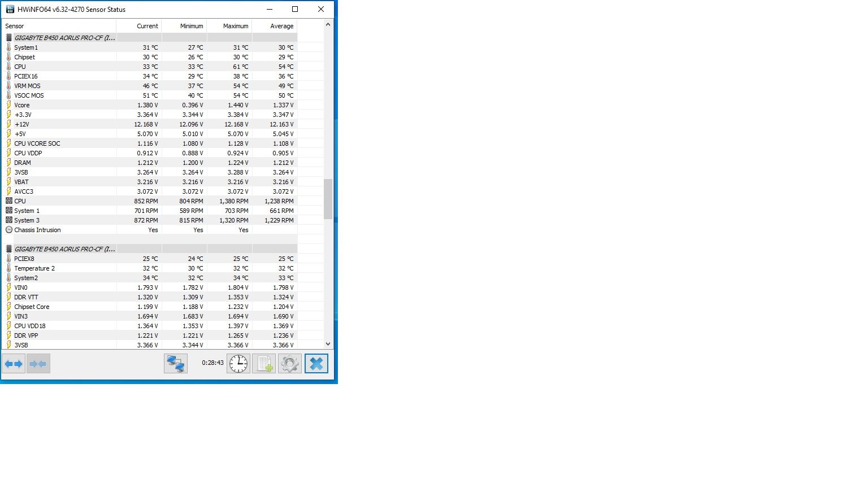Click the Vcore current value 1.380 V
Viewport: 868px width, 488px height.
pos(147,105)
